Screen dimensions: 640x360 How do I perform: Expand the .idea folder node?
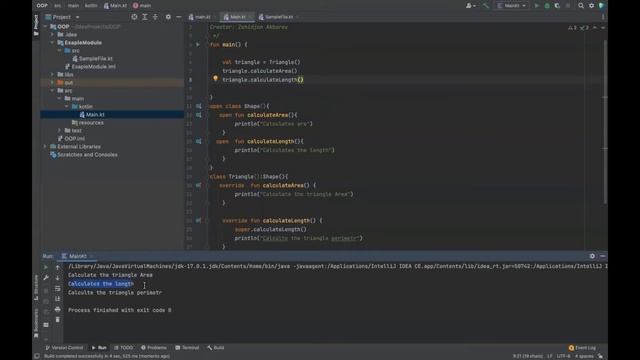click(52, 35)
